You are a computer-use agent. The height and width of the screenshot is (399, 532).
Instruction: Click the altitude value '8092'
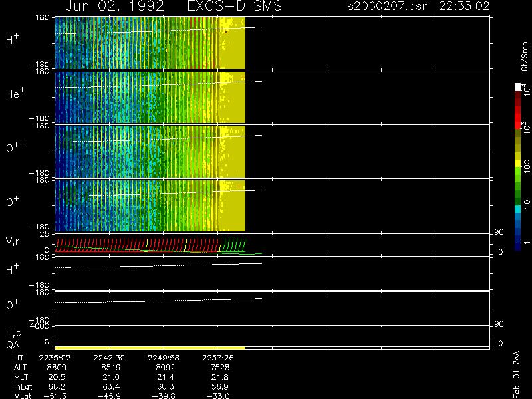(x=165, y=368)
